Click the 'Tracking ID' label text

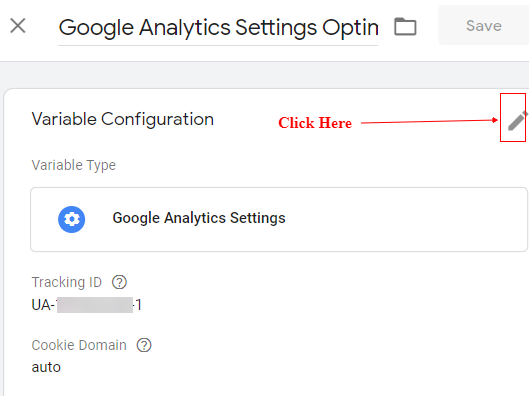click(x=66, y=282)
